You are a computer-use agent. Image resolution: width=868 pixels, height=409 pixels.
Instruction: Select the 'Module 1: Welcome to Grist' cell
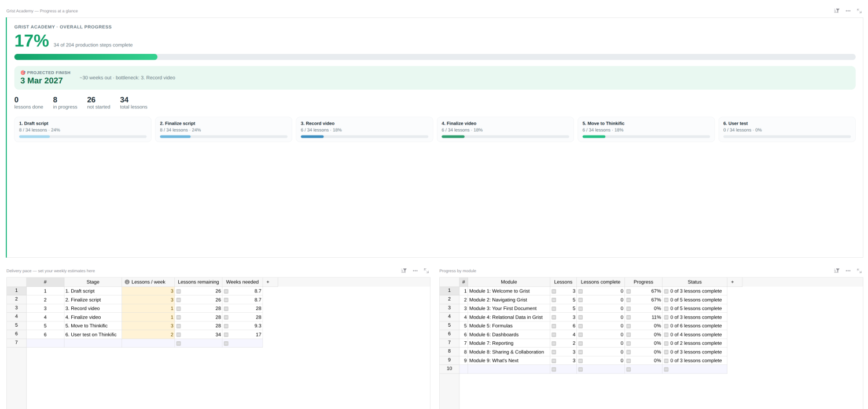(x=509, y=291)
